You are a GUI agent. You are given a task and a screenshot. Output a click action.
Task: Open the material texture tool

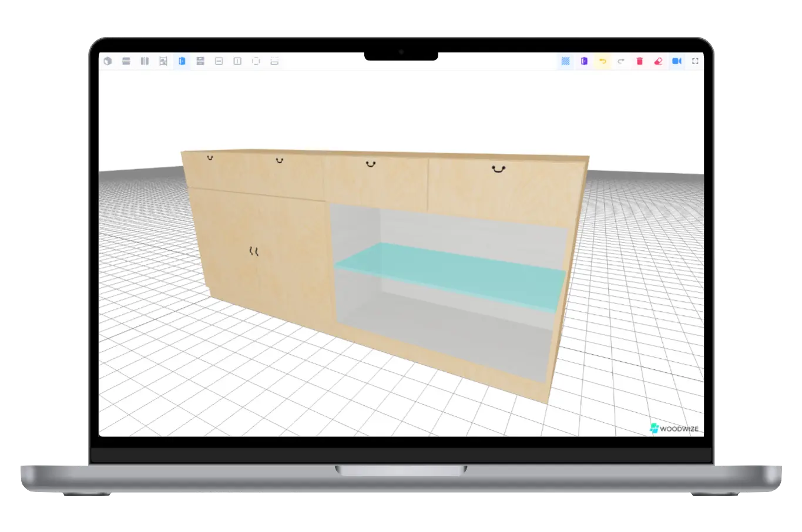565,61
